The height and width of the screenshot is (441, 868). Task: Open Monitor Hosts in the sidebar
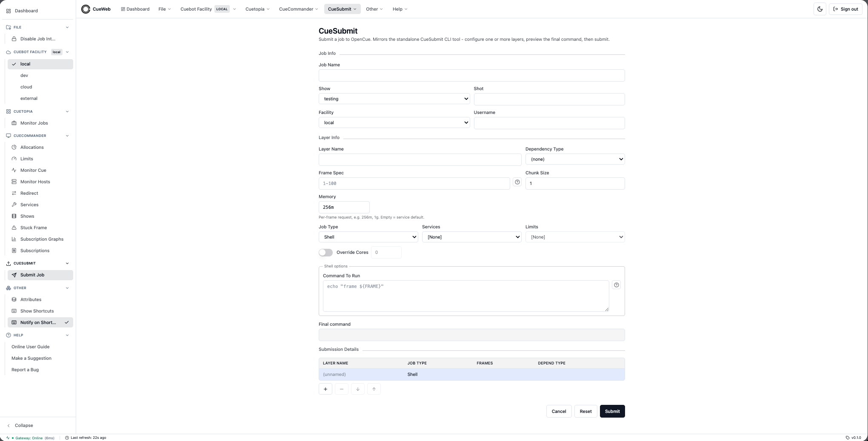pyautogui.click(x=40, y=182)
